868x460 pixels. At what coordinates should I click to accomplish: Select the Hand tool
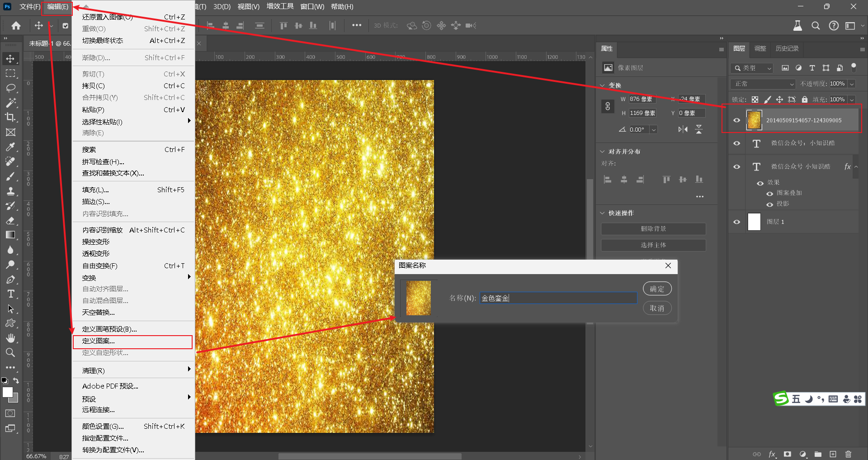(10, 338)
